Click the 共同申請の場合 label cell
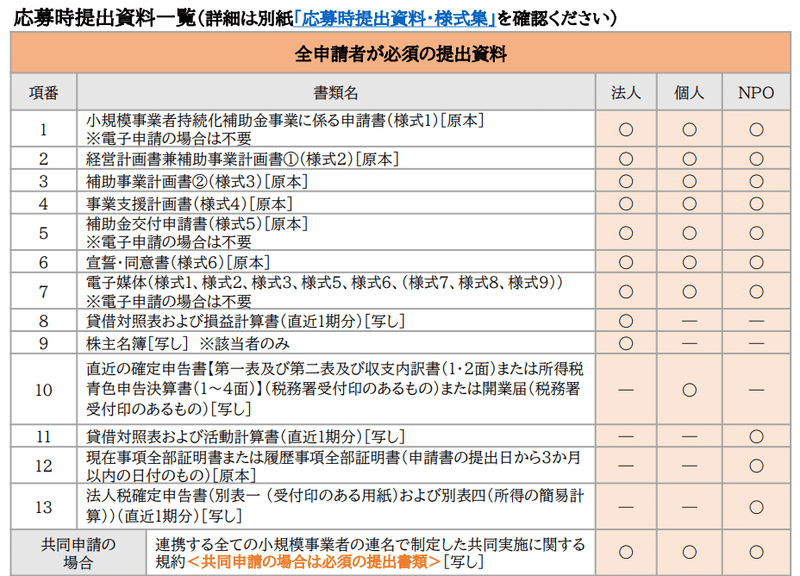Image resolution: width=800 pixels, height=576 pixels. point(78,553)
